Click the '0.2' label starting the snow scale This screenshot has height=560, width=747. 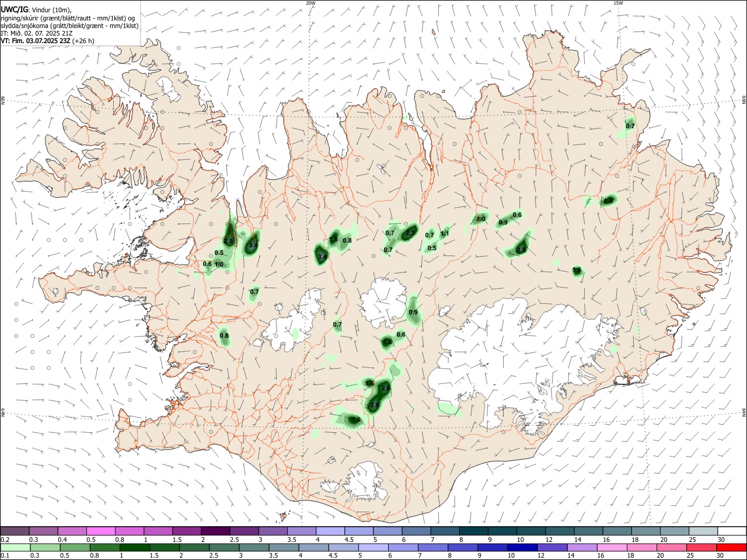[x=4, y=540]
